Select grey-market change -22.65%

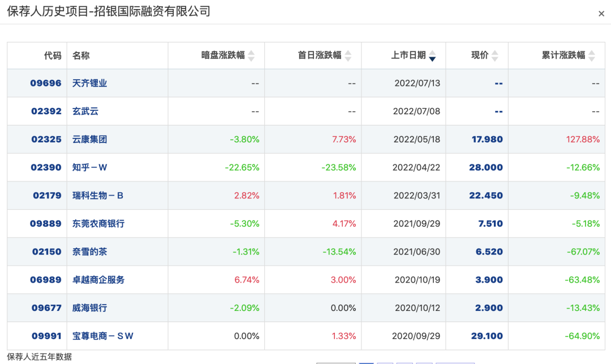point(242,167)
